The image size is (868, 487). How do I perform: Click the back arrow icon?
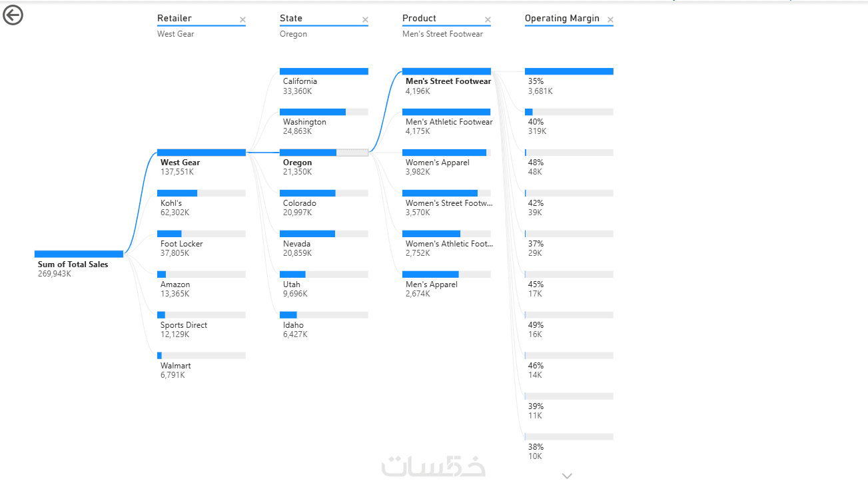(13, 15)
